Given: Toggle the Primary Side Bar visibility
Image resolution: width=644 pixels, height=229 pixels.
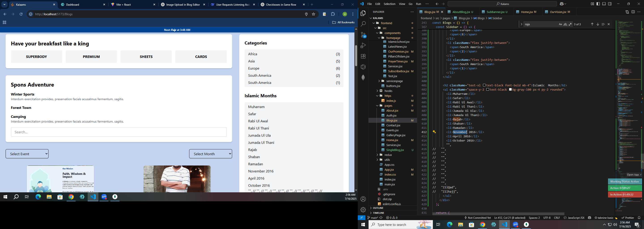Looking at the screenshot, I should (598, 4).
